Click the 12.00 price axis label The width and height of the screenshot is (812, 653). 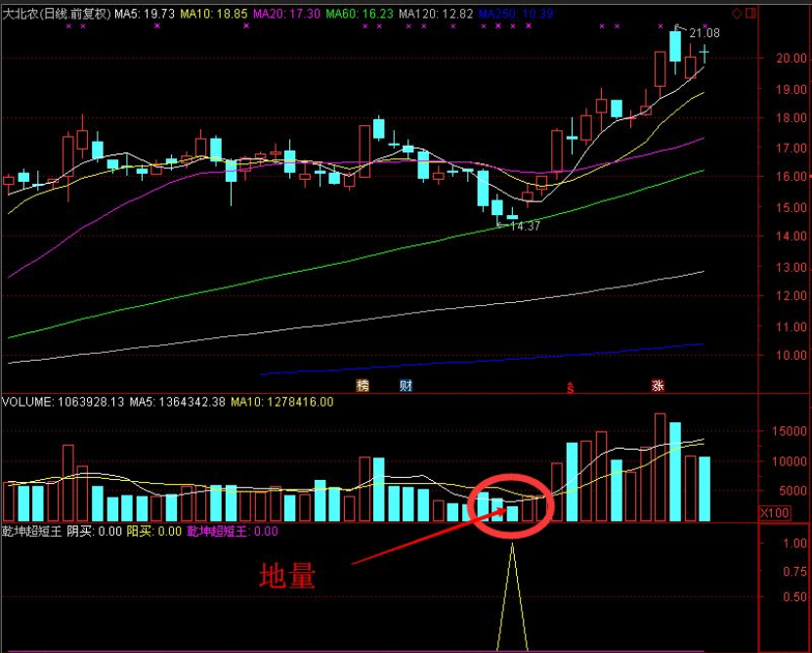[791, 295]
